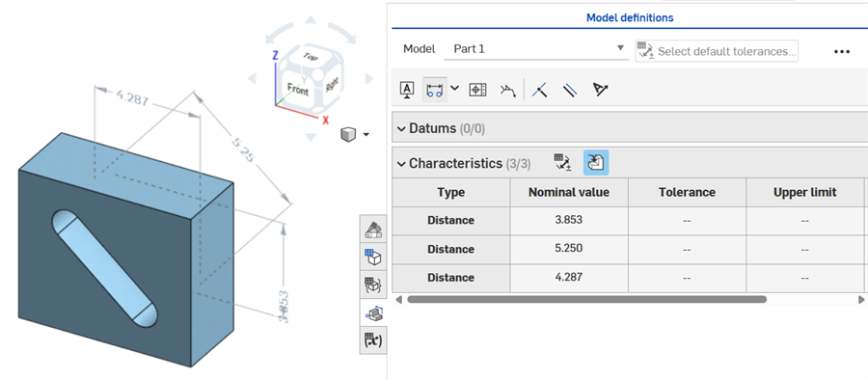This screenshot has height=380, width=868.
Task: Click the Tolerance cell in 3.853 row
Action: pyautogui.click(x=687, y=220)
